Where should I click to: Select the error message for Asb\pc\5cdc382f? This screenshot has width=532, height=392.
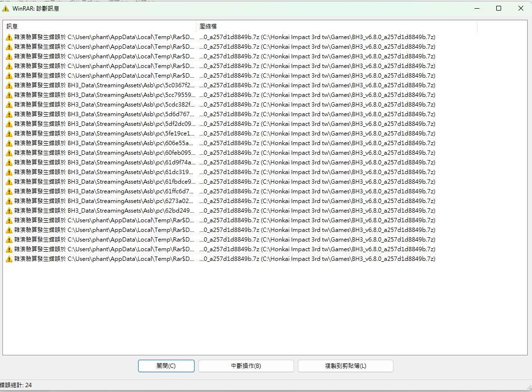pyautogui.click(x=104, y=105)
